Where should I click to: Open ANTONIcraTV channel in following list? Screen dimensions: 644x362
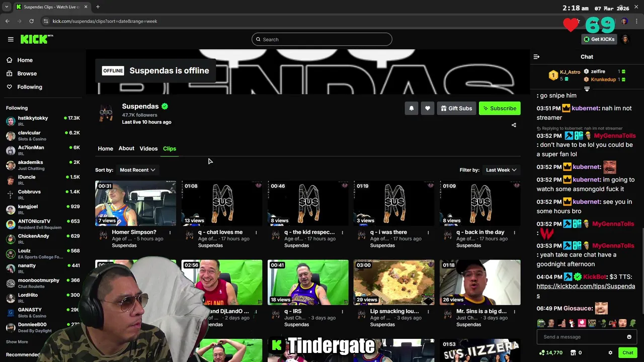43,224
